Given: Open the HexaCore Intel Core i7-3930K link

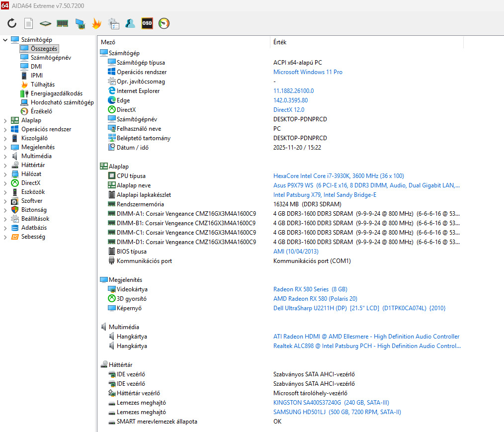Looking at the screenshot, I should point(338,176).
